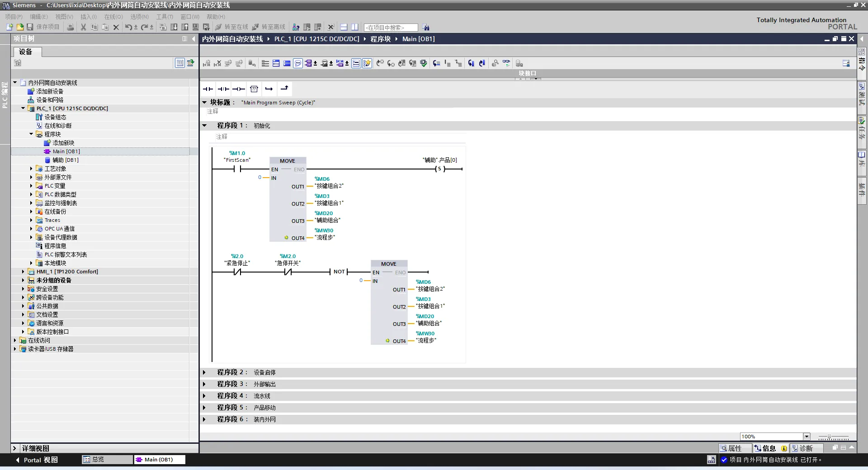Click the Save project icon

pos(30,27)
